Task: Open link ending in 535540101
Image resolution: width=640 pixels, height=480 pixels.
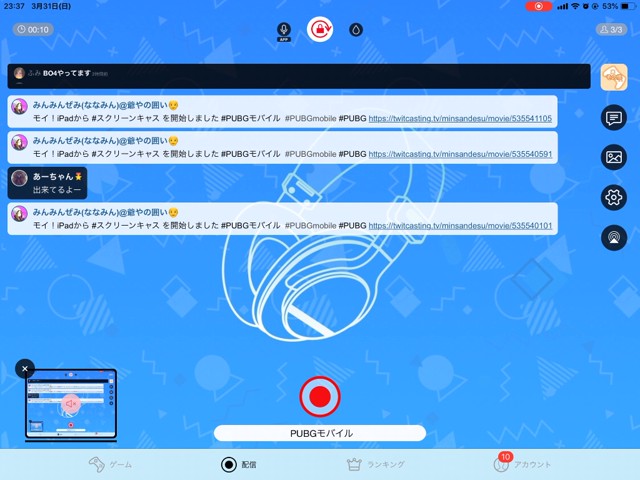Action: click(460, 226)
